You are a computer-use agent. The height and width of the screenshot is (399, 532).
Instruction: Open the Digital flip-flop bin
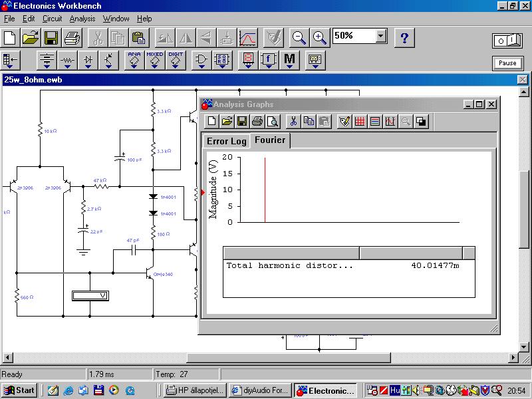point(222,61)
